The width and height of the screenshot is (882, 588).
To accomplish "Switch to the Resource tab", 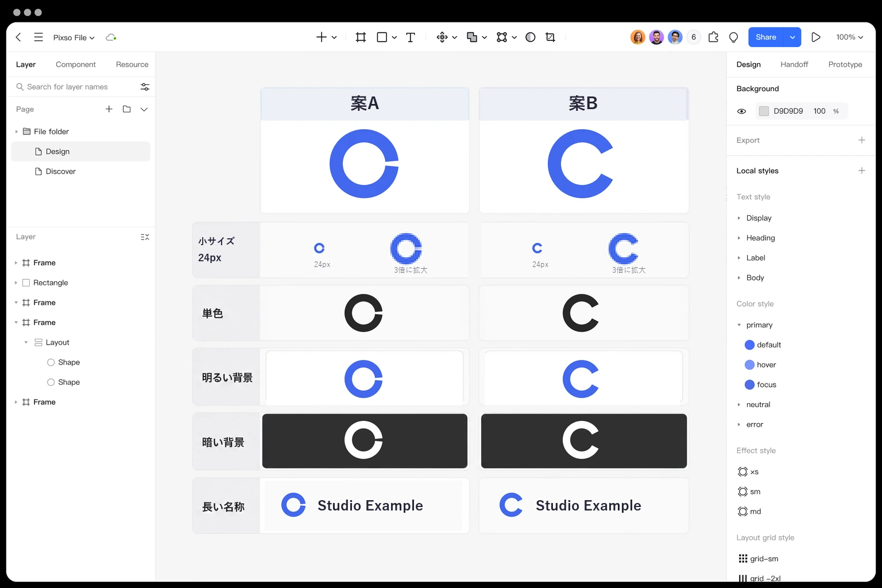I will (132, 64).
